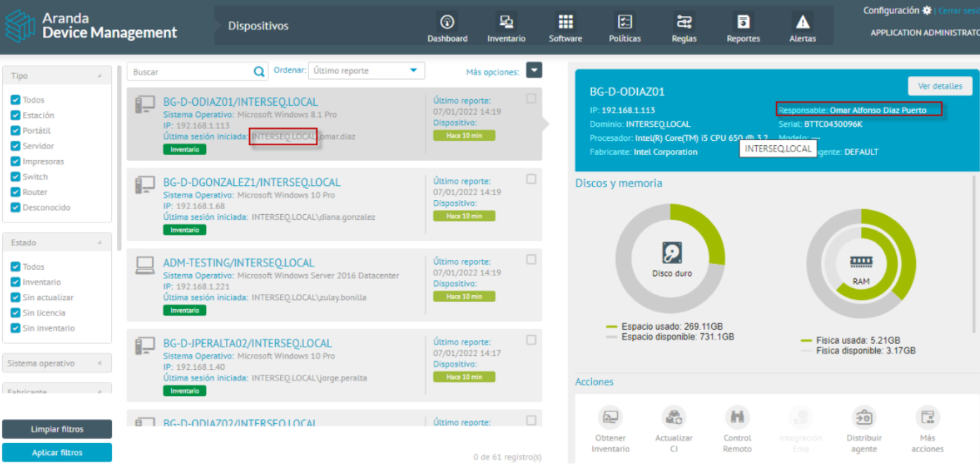Click the Aranda Device Management logo
Screen dimensions: 980x467
coord(92,25)
